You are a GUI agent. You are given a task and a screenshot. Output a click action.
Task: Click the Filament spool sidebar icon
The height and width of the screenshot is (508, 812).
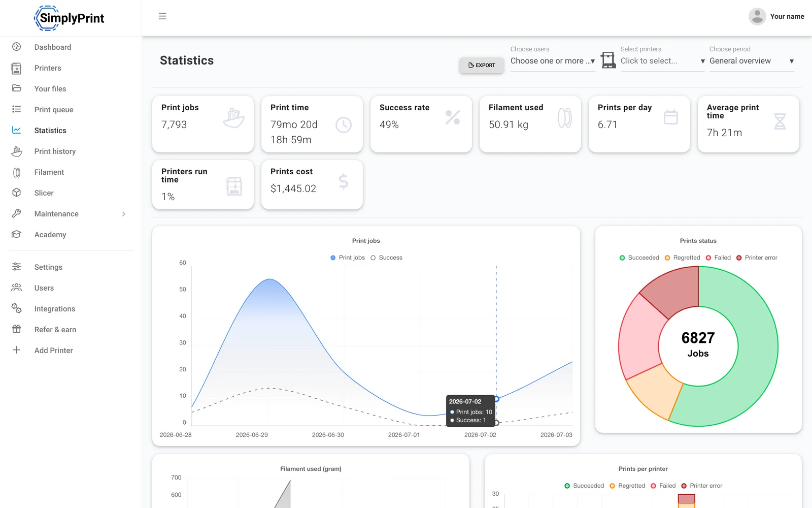tap(17, 172)
